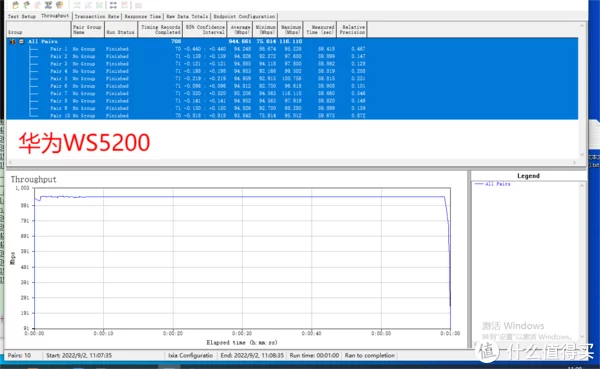Click the Ixia Configuration status bar field
The width and height of the screenshot is (600, 369).
[x=191, y=356]
